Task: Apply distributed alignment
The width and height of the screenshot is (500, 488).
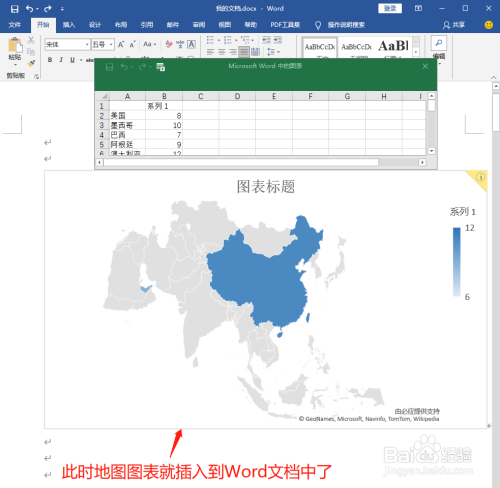Action: tap(255, 52)
